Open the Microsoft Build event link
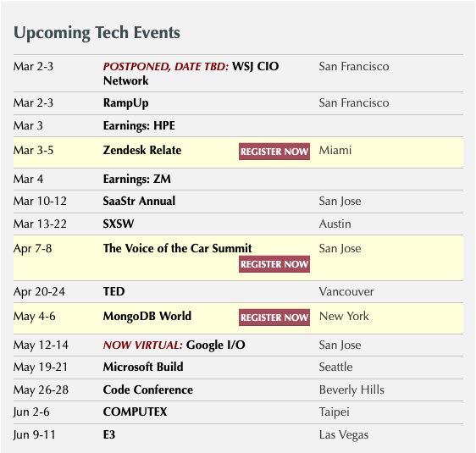Screen dimensions: 476x453 click(143, 367)
